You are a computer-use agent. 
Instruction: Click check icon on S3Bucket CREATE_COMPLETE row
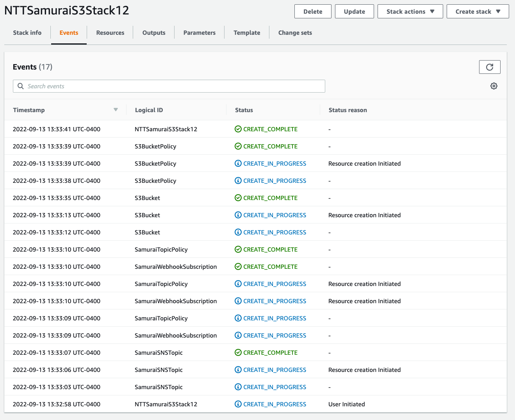[x=238, y=198]
